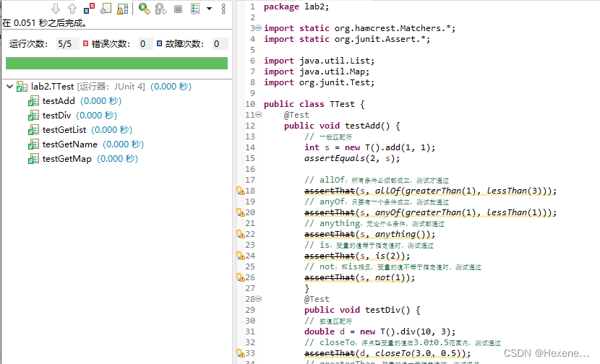The height and width of the screenshot is (364, 600).
Task: Click 'package lab2;' code line
Action: coord(296,7)
